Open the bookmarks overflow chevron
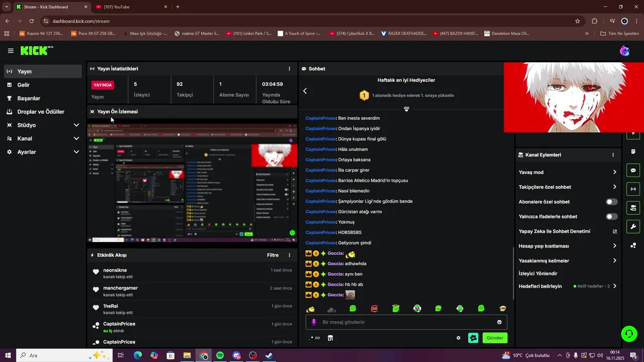This screenshot has width=644, height=362. pyautogui.click(x=587, y=34)
